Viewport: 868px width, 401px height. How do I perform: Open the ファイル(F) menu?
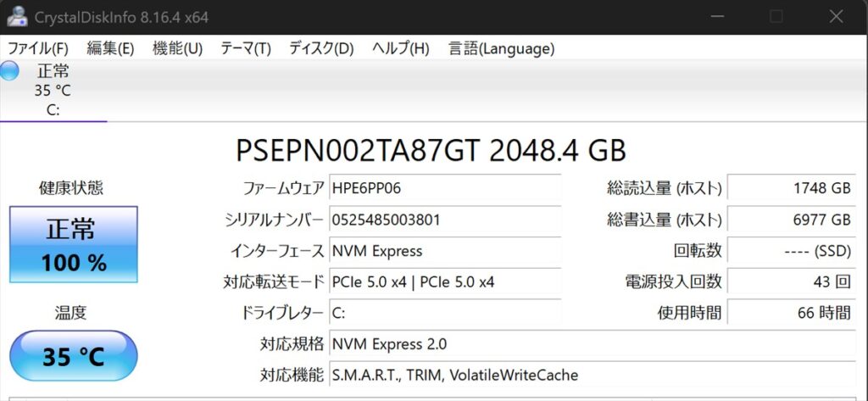(37, 48)
